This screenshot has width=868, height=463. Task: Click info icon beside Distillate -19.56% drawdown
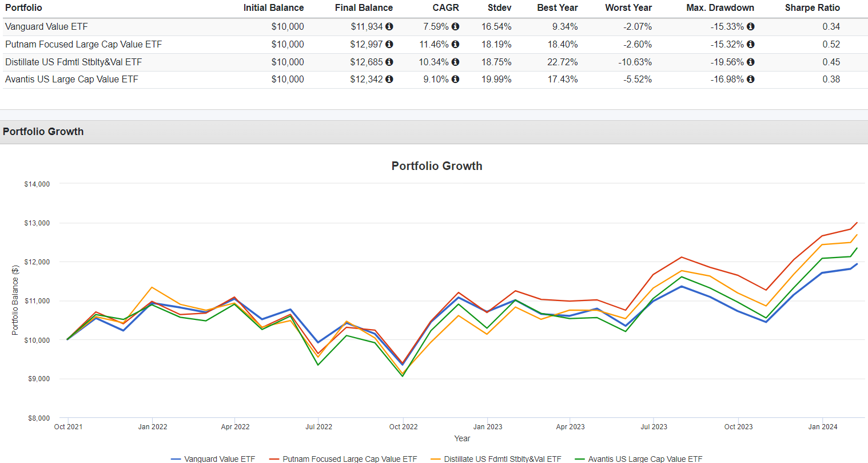point(750,62)
